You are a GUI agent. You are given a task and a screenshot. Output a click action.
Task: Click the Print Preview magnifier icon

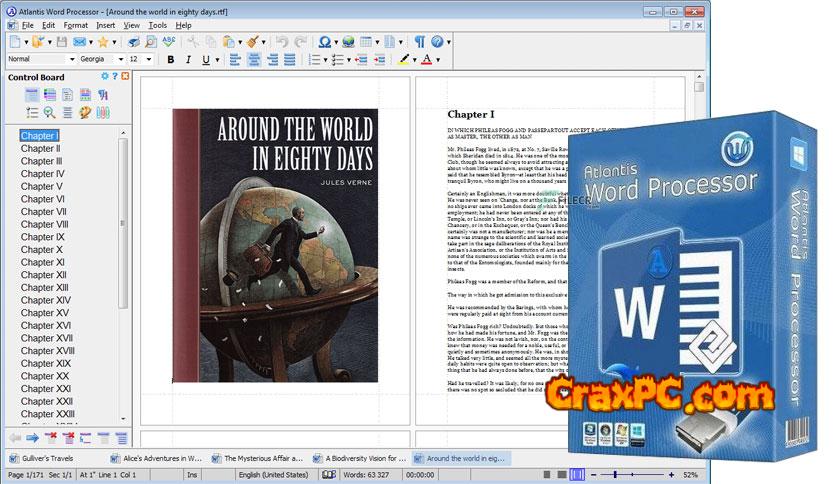point(150,42)
